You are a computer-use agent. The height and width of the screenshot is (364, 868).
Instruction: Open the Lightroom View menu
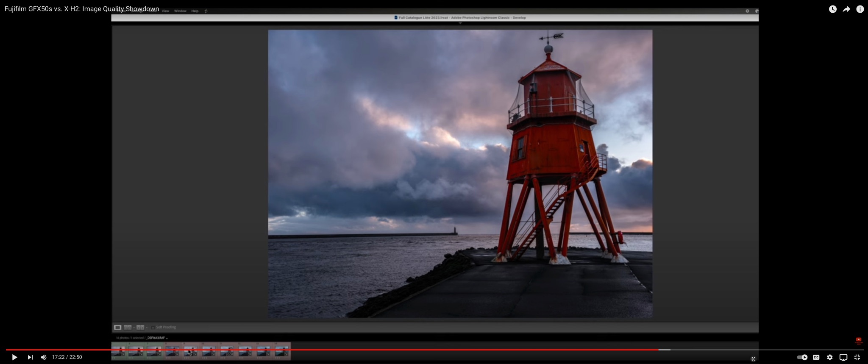point(165,11)
